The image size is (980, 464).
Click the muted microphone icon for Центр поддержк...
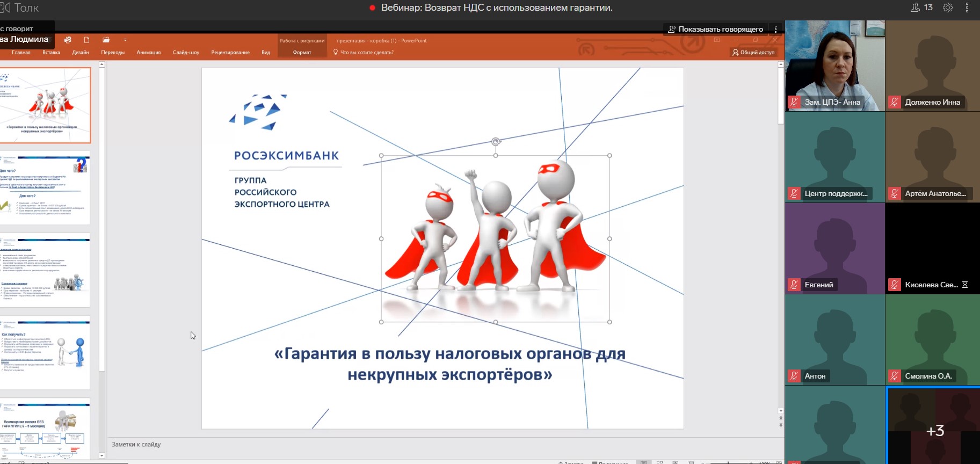pos(794,193)
